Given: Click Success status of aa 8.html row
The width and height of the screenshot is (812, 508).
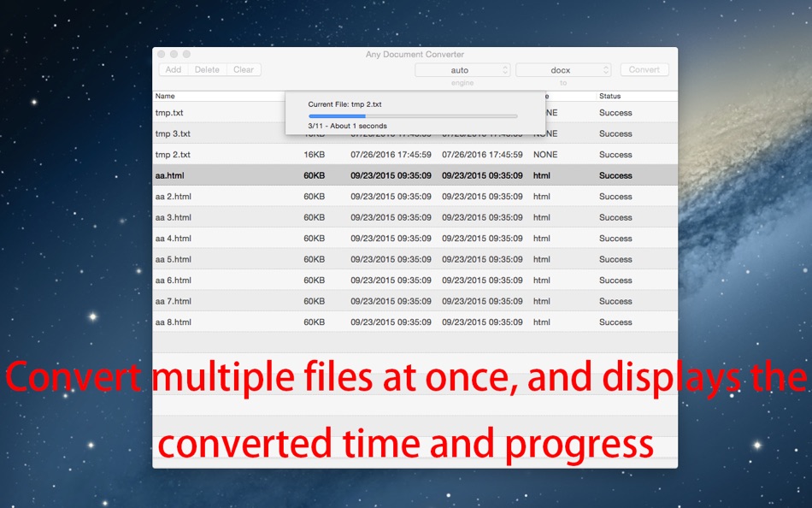Looking at the screenshot, I should [x=615, y=322].
